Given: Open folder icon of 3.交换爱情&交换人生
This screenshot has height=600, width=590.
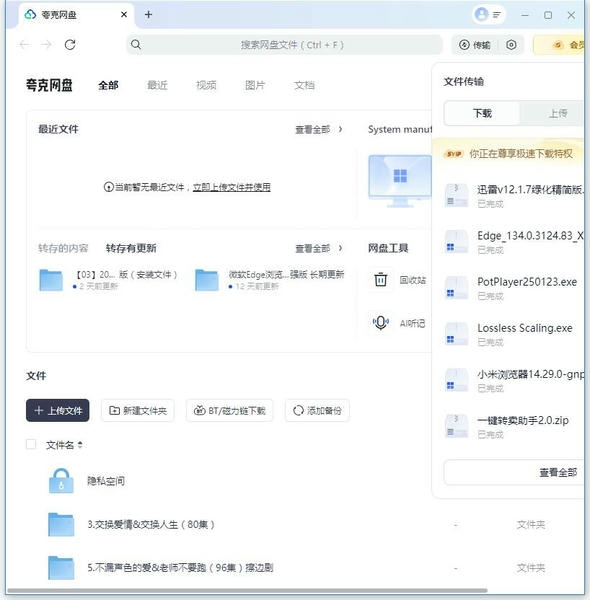Looking at the screenshot, I should point(61,524).
